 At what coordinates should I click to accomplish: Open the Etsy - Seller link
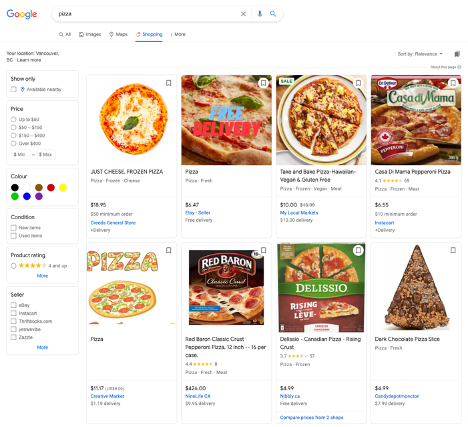click(x=198, y=213)
